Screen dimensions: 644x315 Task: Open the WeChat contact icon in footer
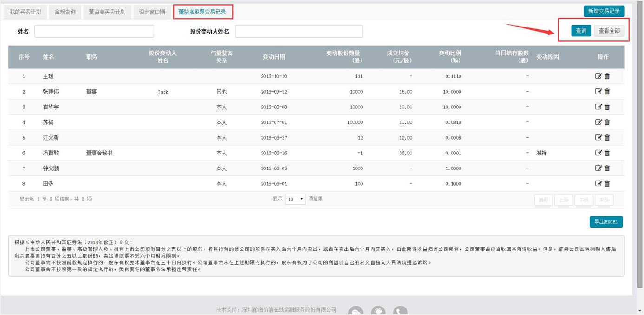tap(356, 311)
